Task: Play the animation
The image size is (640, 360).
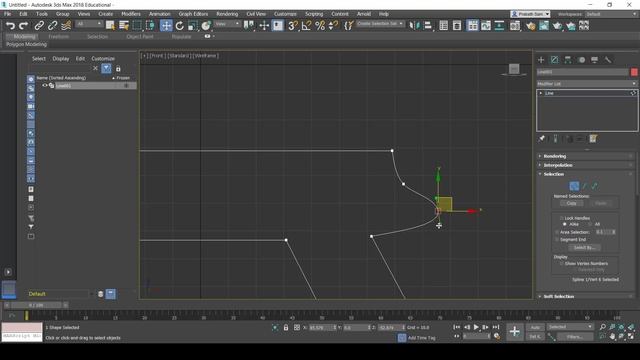Action: tap(476, 327)
